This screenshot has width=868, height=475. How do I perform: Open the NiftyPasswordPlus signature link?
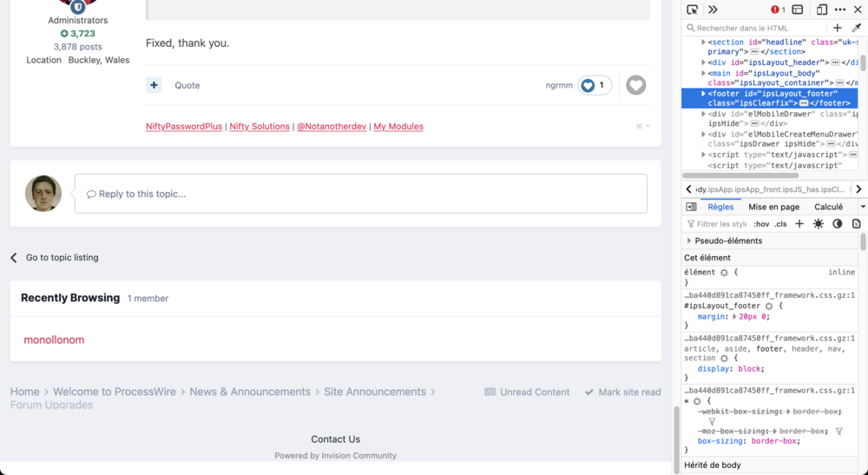[184, 127]
